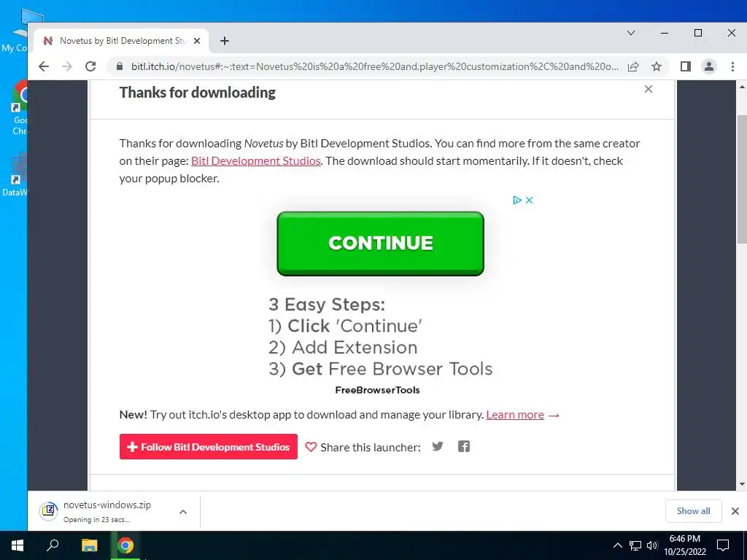Bookmark this tab with the star icon
Screen dimensions: 747x560
click(657, 66)
